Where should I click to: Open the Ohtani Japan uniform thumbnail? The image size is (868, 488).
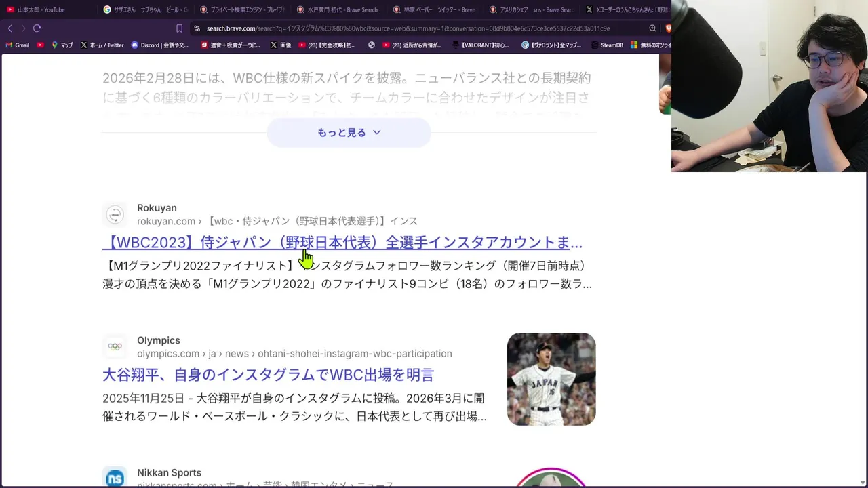coord(551,379)
